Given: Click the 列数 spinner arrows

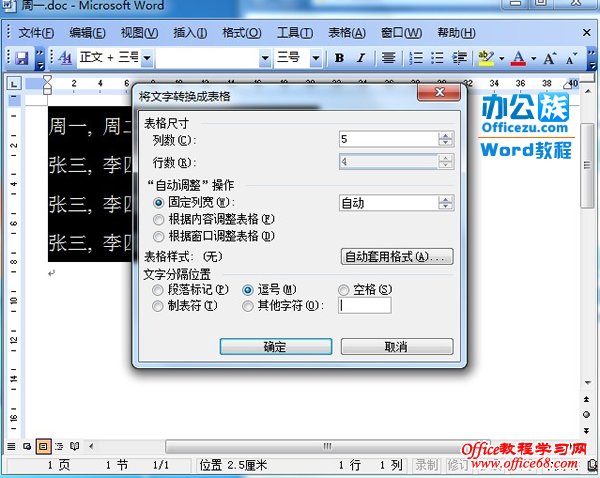Looking at the screenshot, I should [x=445, y=139].
